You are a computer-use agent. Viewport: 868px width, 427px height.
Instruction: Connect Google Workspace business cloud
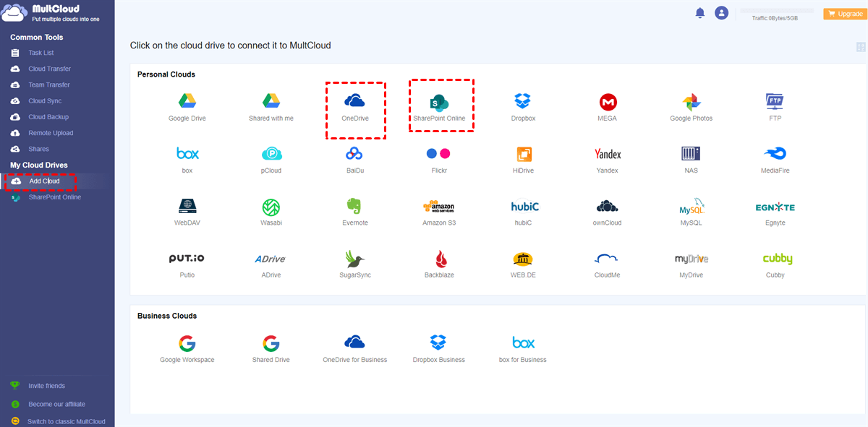(x=187, y=349)
